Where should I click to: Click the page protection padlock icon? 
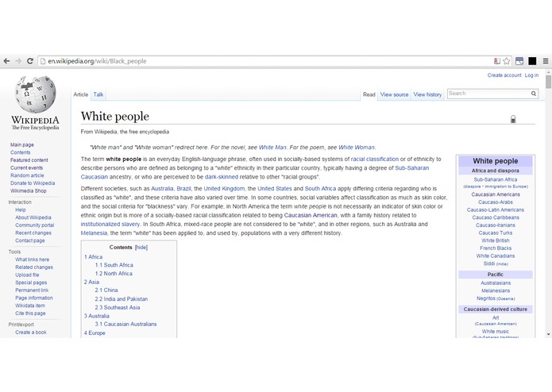(x=513, y=119)
